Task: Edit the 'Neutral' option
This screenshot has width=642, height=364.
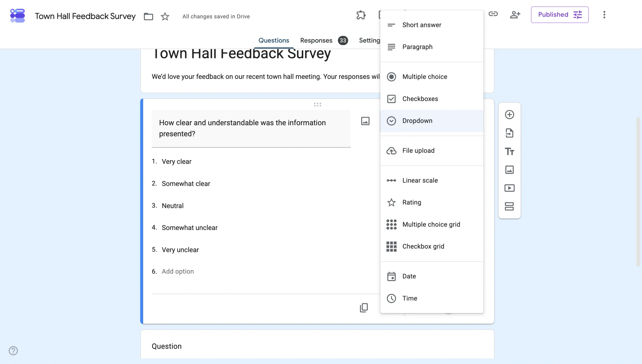Action: click(173, 206)
